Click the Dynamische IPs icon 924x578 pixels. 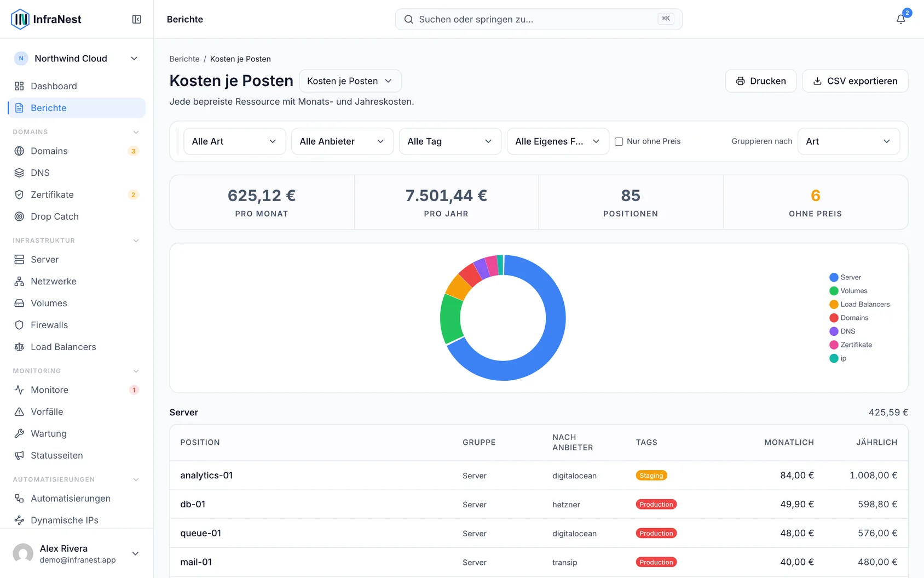19,520
